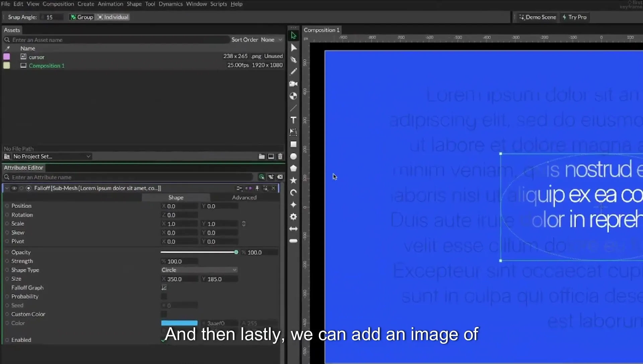Click the folder icon in Assets panel
643x364 pixels.
tap(262, 156)
